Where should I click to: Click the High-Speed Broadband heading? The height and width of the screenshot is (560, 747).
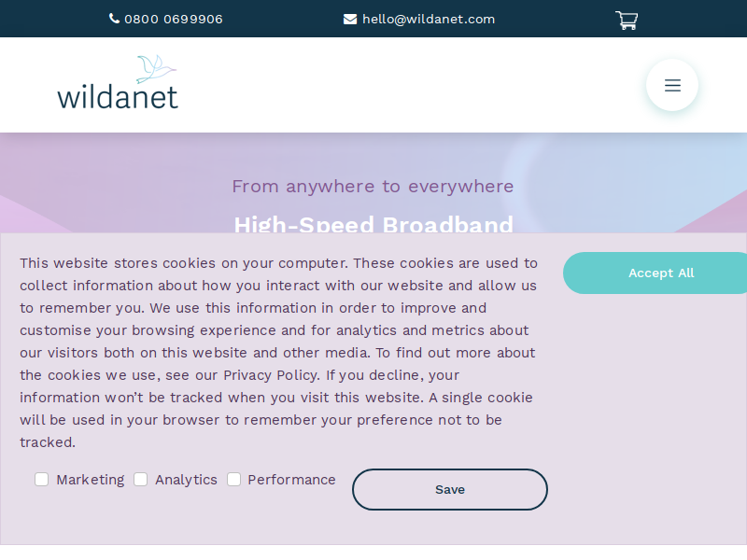click(x=373, y=224)
